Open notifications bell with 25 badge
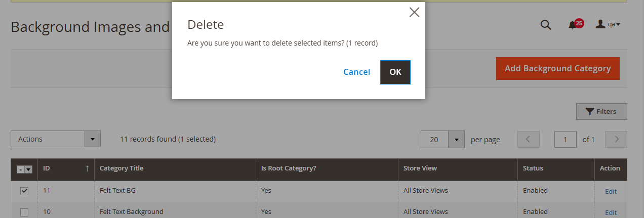 573,25
